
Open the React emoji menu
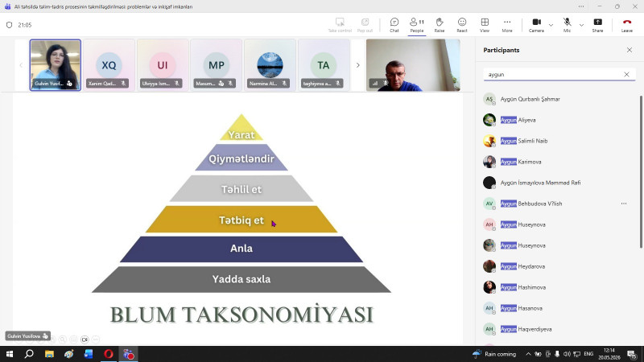click(x=461, y=25)
